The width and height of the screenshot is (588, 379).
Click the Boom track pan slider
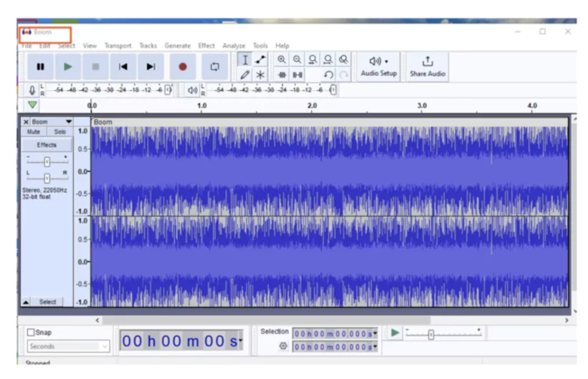[47, 178]
